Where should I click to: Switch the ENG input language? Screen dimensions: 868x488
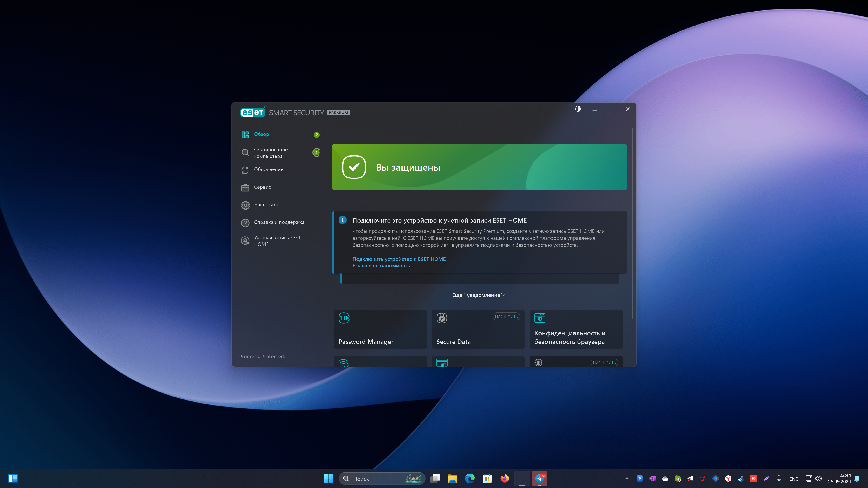794,479
